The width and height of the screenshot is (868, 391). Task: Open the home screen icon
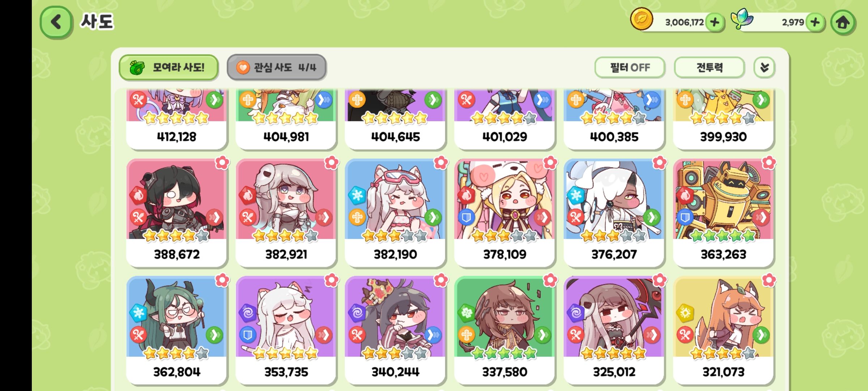[x=843, y=22]
